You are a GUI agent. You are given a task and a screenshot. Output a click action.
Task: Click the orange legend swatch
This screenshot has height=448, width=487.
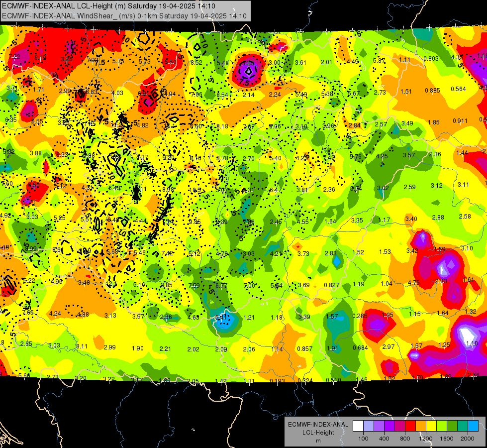click(x=421, y=426)
